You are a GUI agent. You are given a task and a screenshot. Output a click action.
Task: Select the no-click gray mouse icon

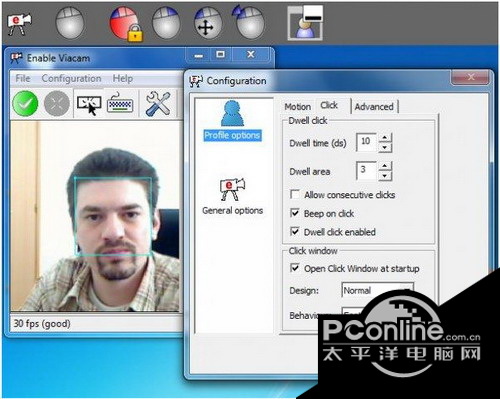(x=69, y=23)
